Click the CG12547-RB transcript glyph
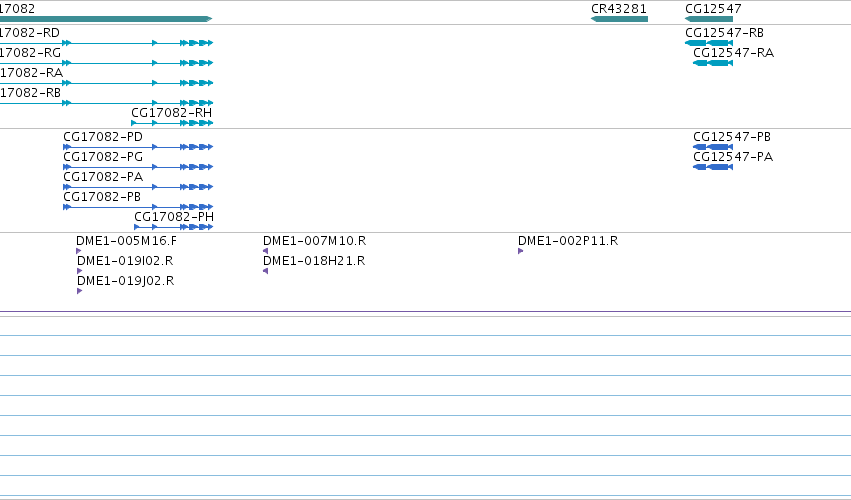 tap(709, 43)
